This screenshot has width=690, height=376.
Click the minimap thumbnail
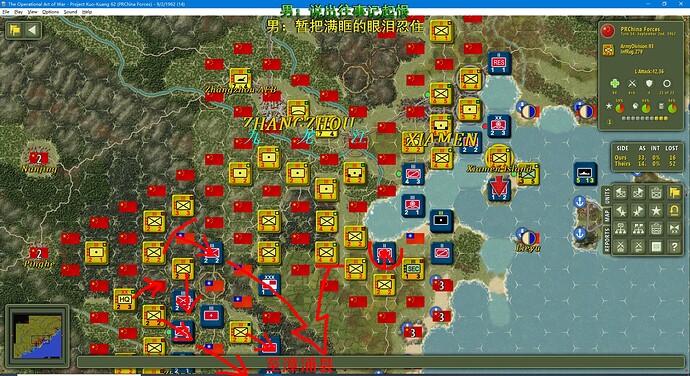coord(37,335)
